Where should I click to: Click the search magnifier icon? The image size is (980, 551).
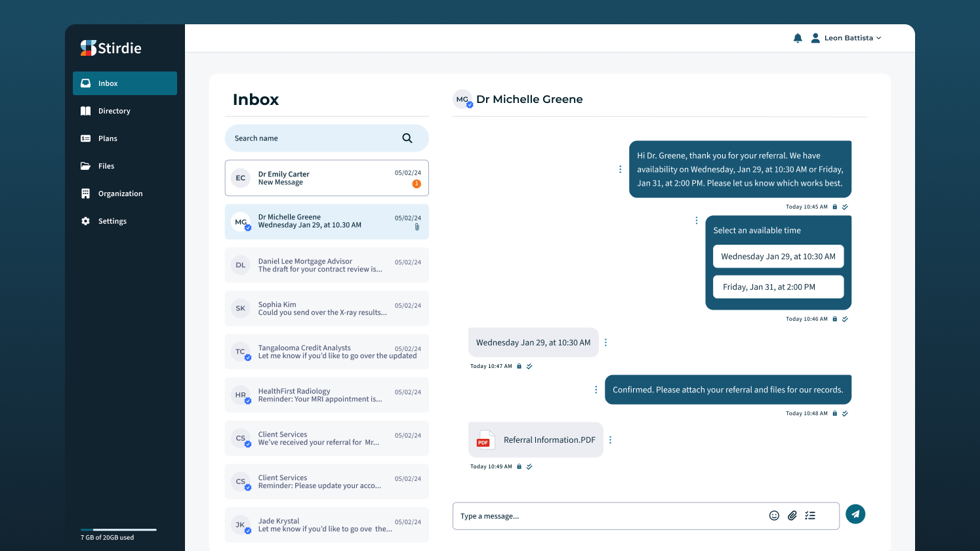coord(407,138)
